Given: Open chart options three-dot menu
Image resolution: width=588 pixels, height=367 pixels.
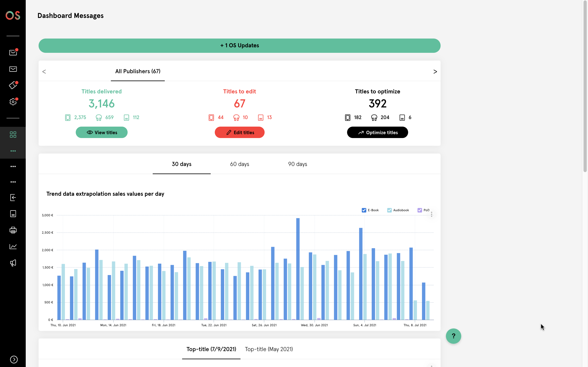Looking at the screenshot, I should (432, 214).
